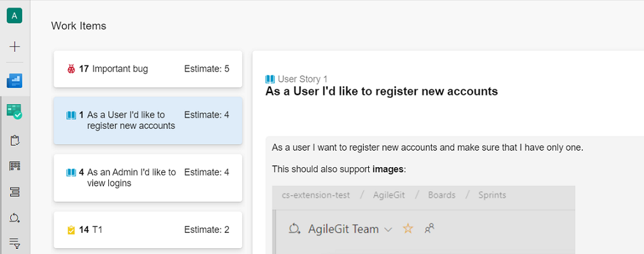Open the Overview hub icon
644x254 pixels.
(x=15, y=80)
